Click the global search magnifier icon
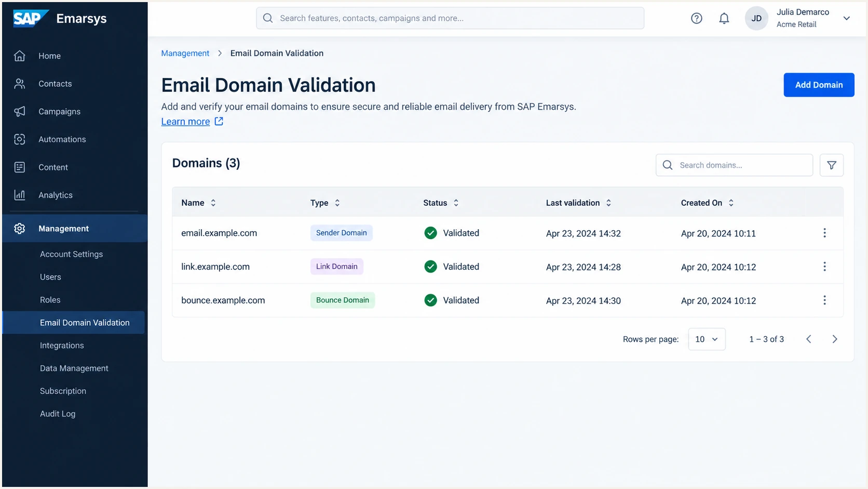 tap(268, 18)
